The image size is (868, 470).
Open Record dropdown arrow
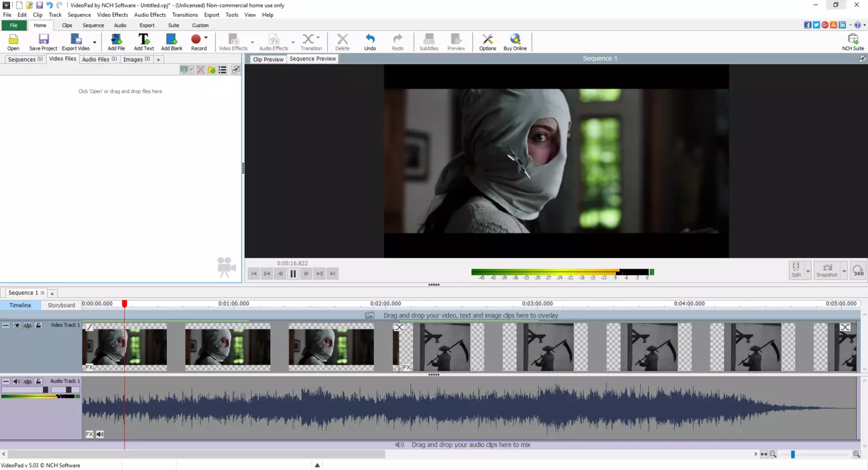pos(206,38)
